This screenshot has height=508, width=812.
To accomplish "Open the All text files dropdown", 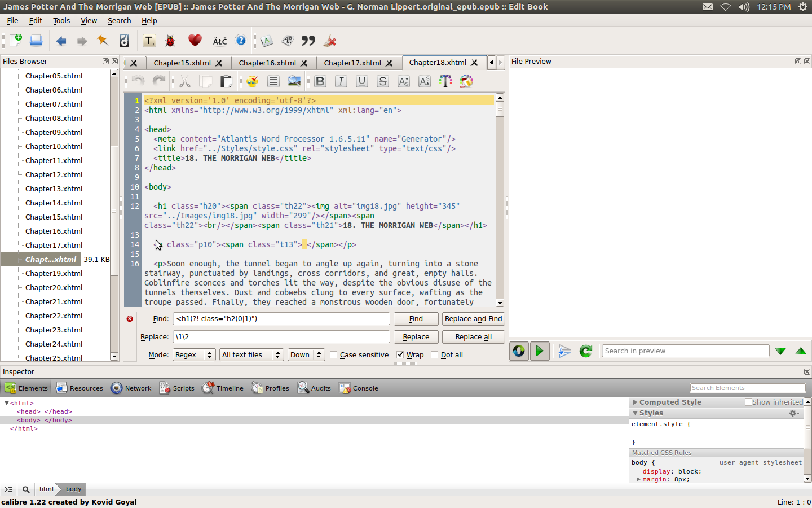I will tap(251, 355).
